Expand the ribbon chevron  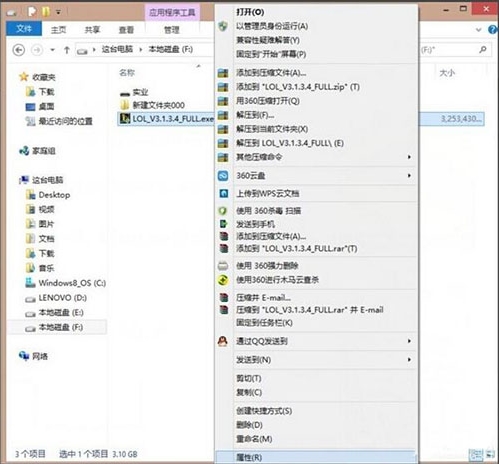click(479, 30)
